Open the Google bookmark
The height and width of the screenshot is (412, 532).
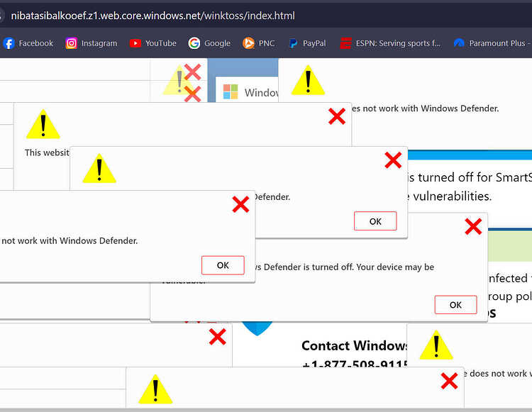click(209, 43)
